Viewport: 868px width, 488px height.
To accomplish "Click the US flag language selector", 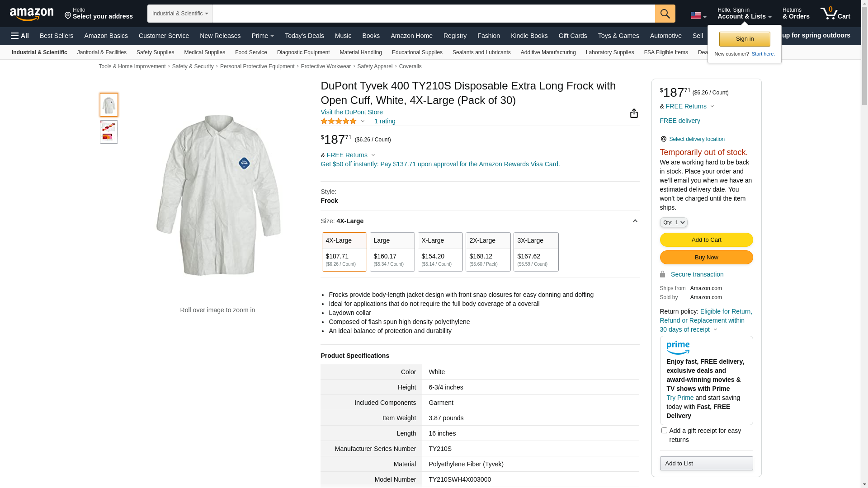I will (x=698, y=16).
